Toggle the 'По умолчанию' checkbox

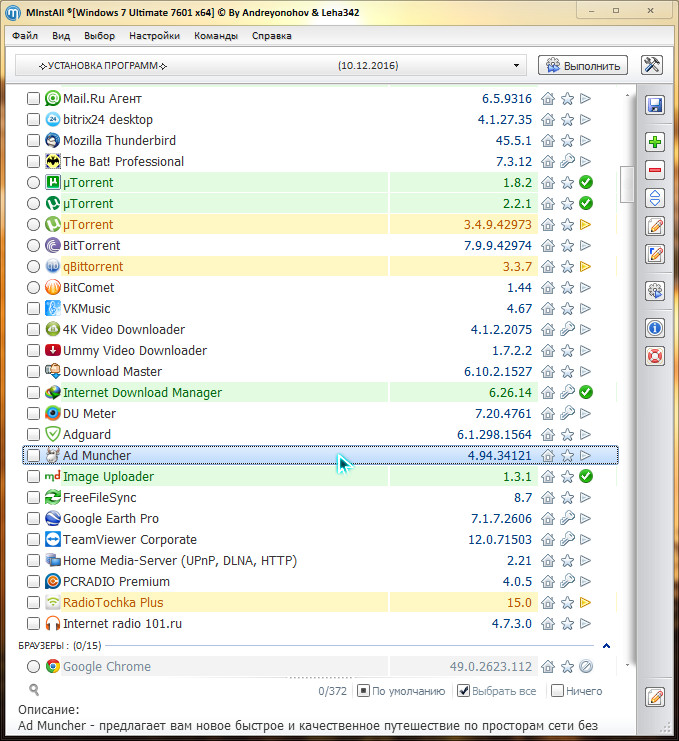pyautogui.click(x=363, y=691)
